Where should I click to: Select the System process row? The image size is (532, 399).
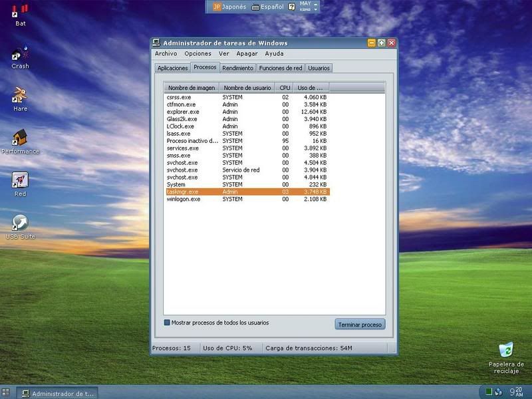pyautogui.click(x=247, y=185)
